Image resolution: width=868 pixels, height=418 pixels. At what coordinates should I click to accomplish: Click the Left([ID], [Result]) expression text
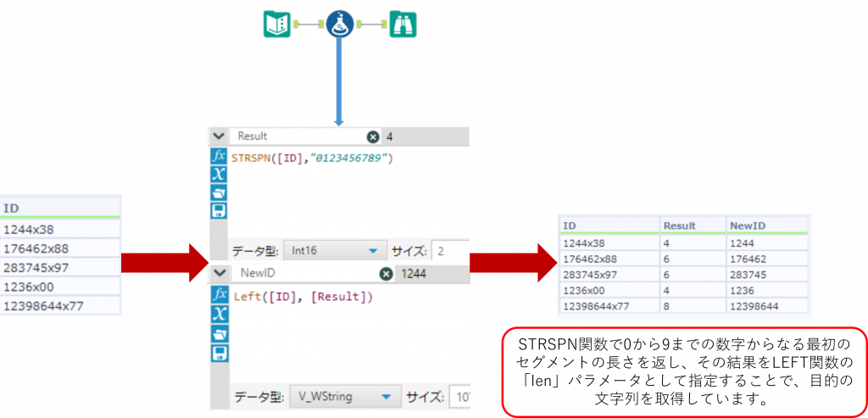pyautogui.click(x=303, y=297)
